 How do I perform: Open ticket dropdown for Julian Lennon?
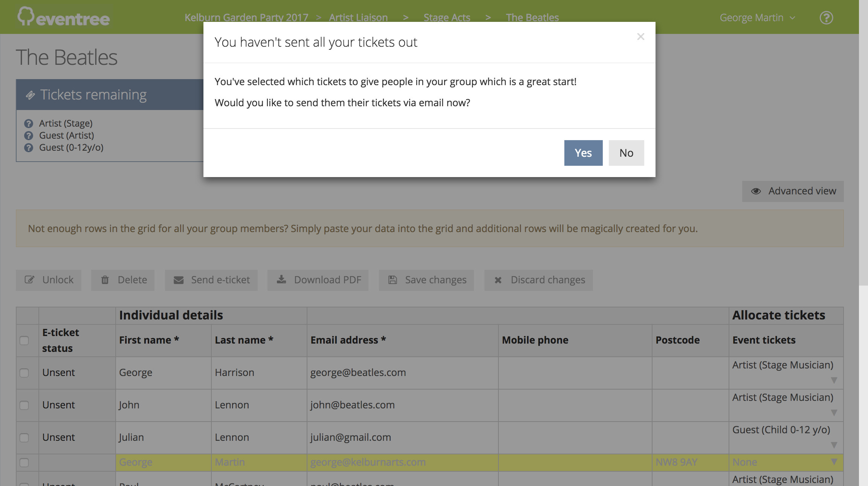pyautogui.click(x=834, y=445)
